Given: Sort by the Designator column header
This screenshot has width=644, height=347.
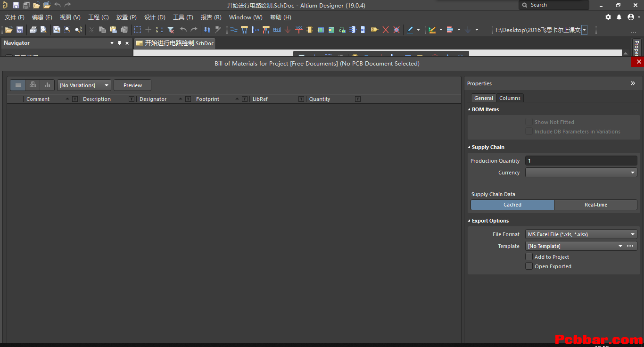Looking at the screenshot, I should tap(153, 99).
